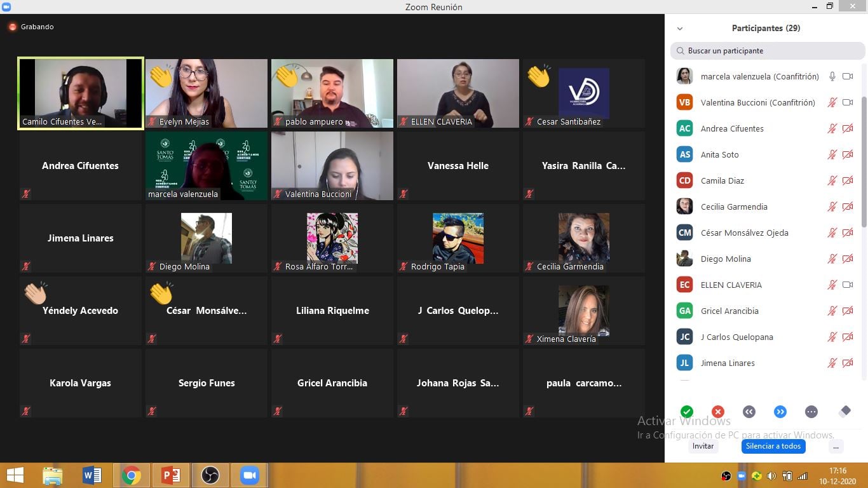868x488 pixels.
Task: Toggle Valentina Buccioni's camera in list
Action: tap(847, 102)
